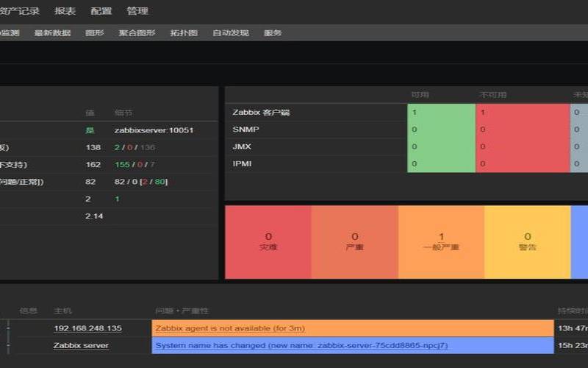The image size is (588, 368).
Task: Click the value '2.14' in system info
Action: click(94, 216)
